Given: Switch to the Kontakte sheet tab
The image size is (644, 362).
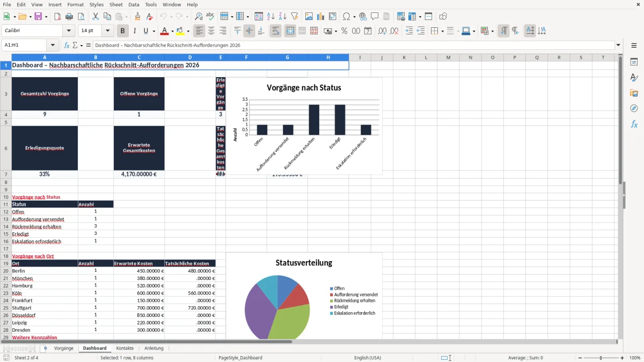Looking at the screenshot, I should (x=125, y=348).
